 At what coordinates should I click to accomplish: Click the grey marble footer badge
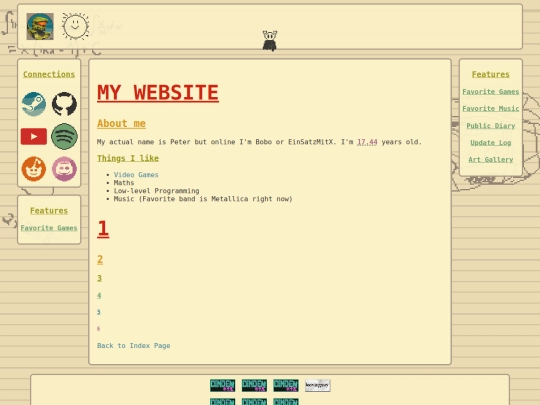[318, 385]
